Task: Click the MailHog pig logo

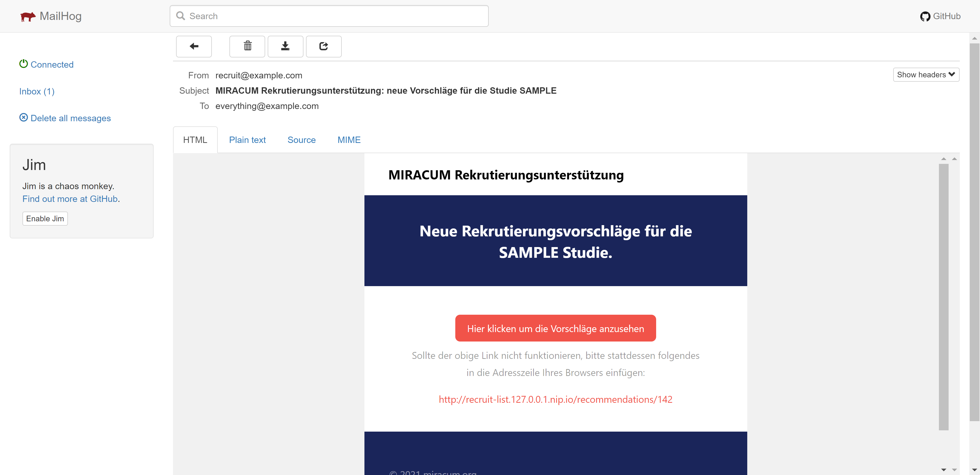Action: tap(28, 16)
